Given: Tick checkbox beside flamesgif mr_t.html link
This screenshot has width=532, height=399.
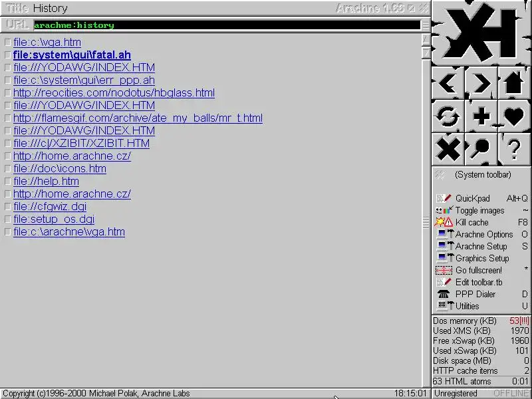Looking at the screenshot, I should click(x=7, y=118).
